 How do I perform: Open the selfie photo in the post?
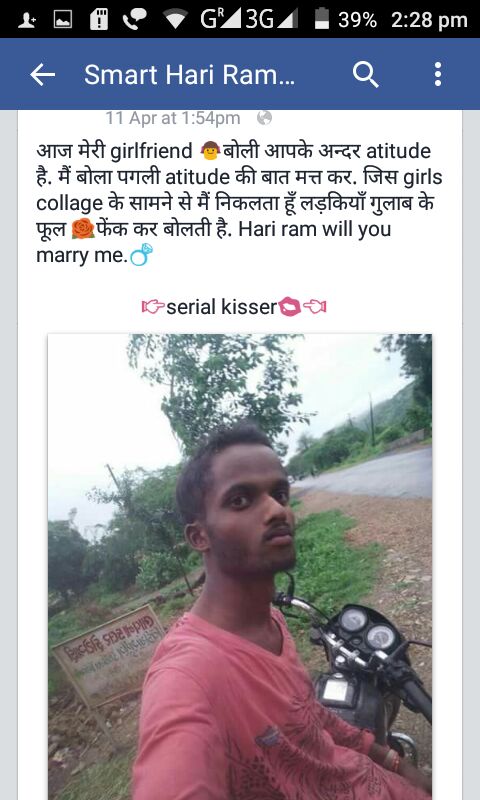[x=240, y=566]
